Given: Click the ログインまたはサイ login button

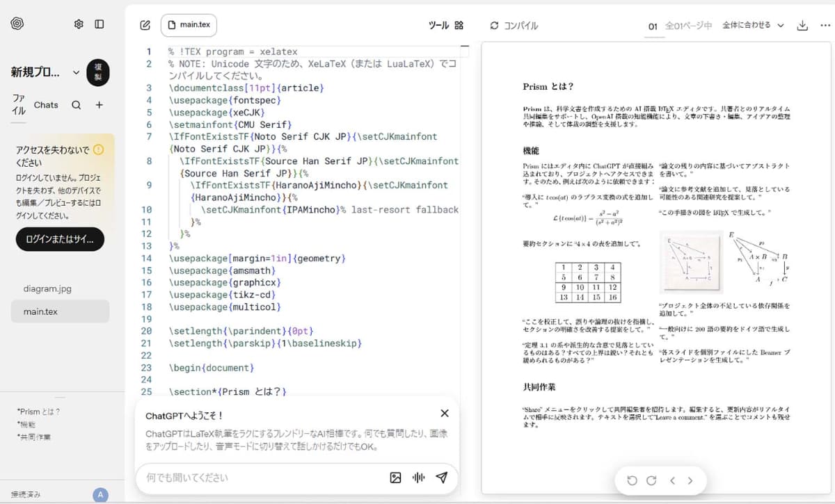Looking at the screenshot, I should 60,239.
